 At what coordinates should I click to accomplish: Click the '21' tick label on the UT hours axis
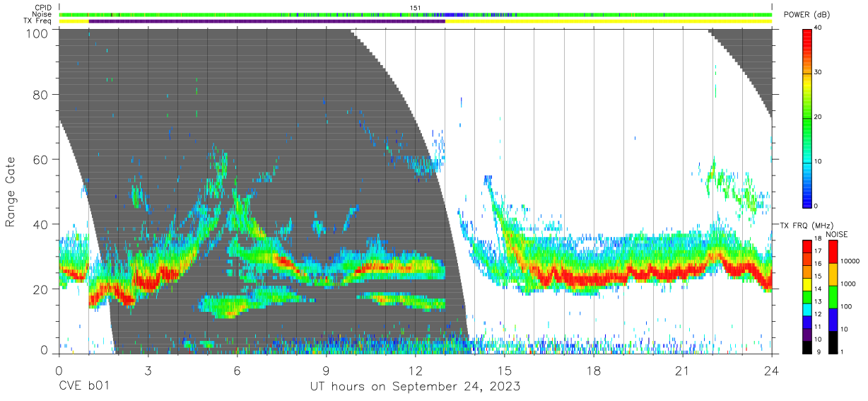click(x=682, y=371)
